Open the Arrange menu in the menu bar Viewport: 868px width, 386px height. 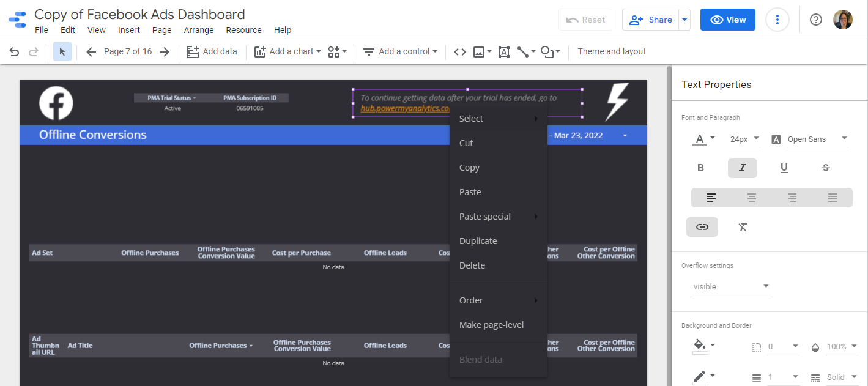(x=199, y=30)
